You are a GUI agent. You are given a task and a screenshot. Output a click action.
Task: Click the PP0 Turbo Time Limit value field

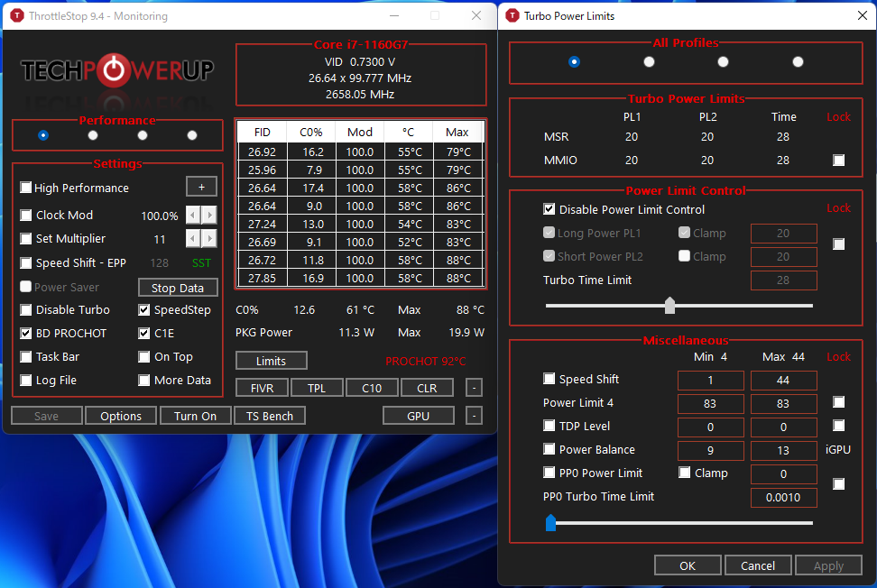pyautogui.click(x=783, y=498)
